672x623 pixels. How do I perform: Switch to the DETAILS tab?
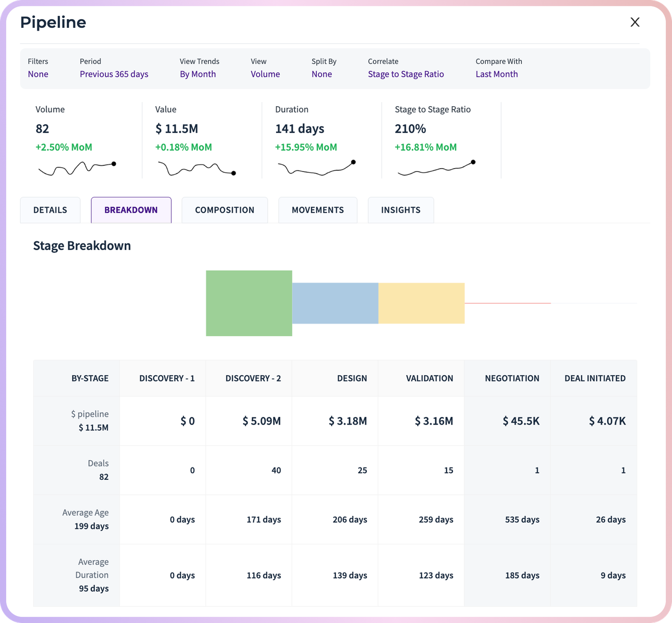[50, 210]
